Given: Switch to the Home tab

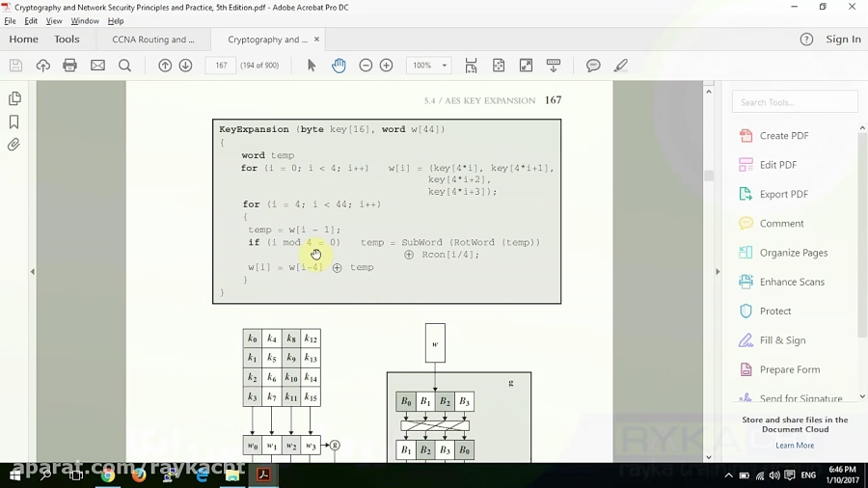Looking at the screenshot, I should click(x=24, y=40).
